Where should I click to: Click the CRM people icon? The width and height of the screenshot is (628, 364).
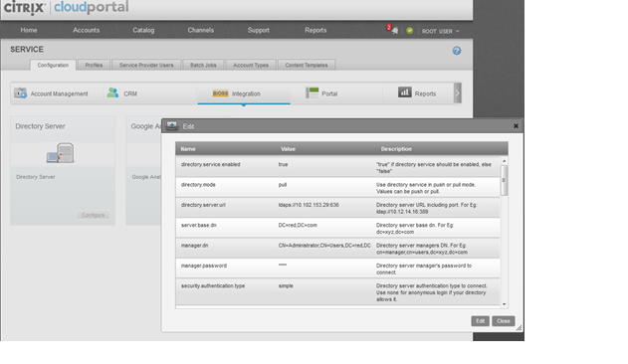click(112, 92)
